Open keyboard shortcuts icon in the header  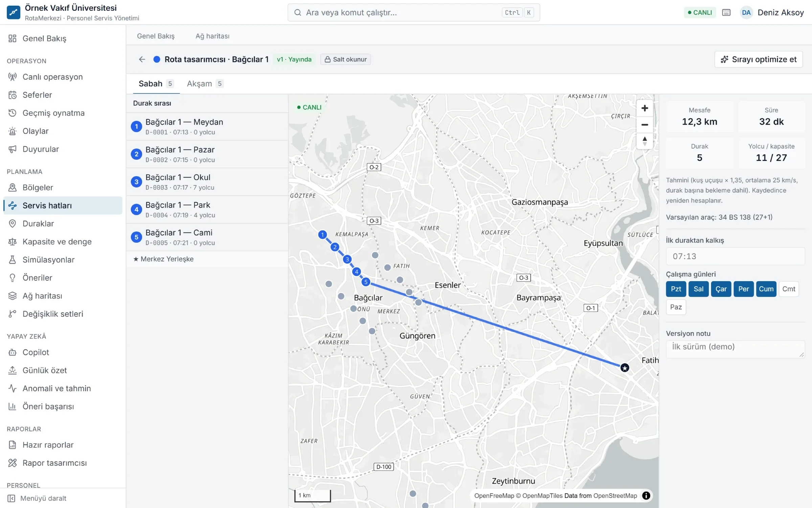(x=726, y=13)
